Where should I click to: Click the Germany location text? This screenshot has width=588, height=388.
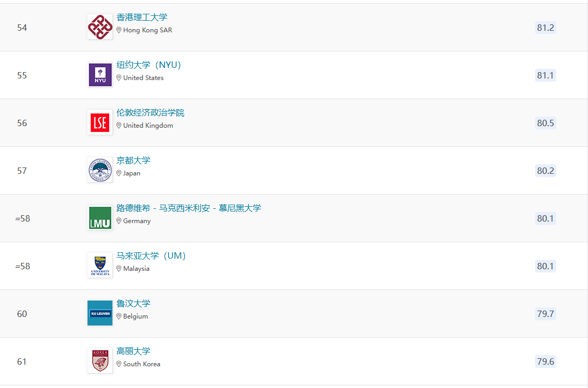(137, 221)
